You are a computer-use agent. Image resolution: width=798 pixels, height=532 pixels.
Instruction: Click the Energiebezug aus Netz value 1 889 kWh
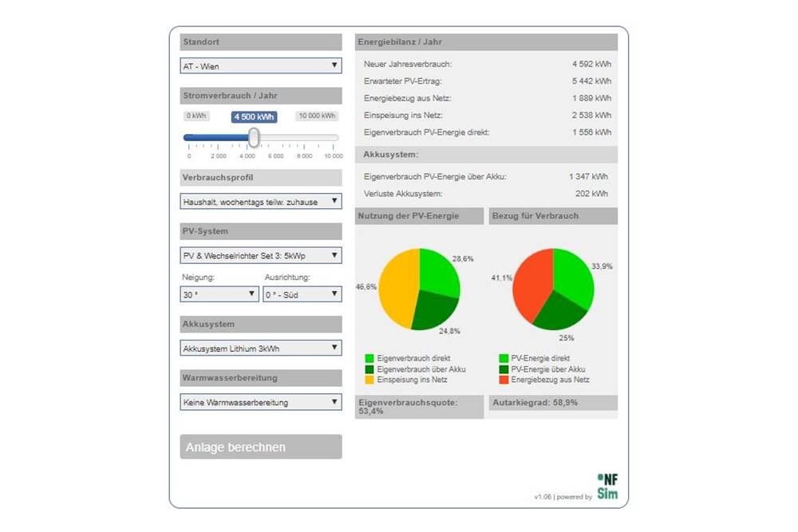point(591,98)
